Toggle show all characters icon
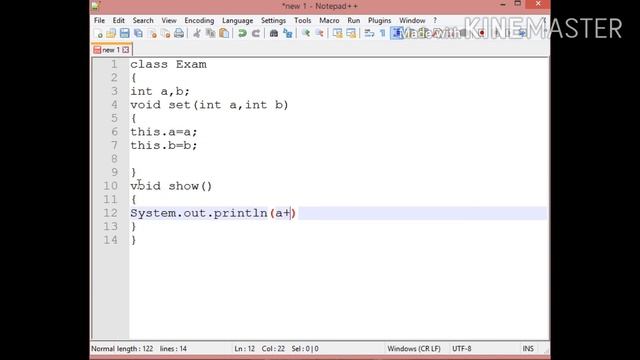640x360 pixels. [382, 33]
